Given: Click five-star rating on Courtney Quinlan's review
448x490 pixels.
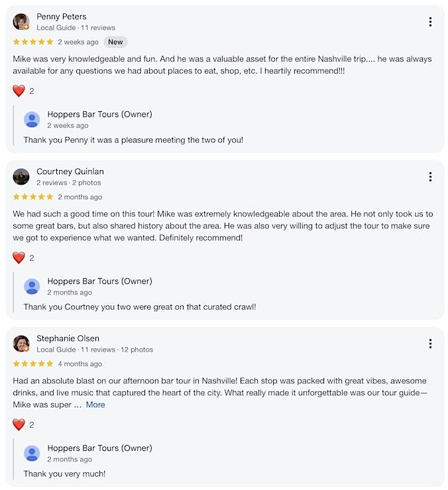Looking at the screenshot, I should pyautogui.click(x=33, y=197).
